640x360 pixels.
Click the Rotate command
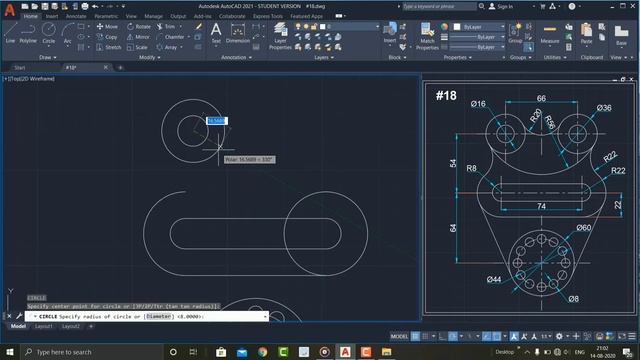(x=139, y=27)
